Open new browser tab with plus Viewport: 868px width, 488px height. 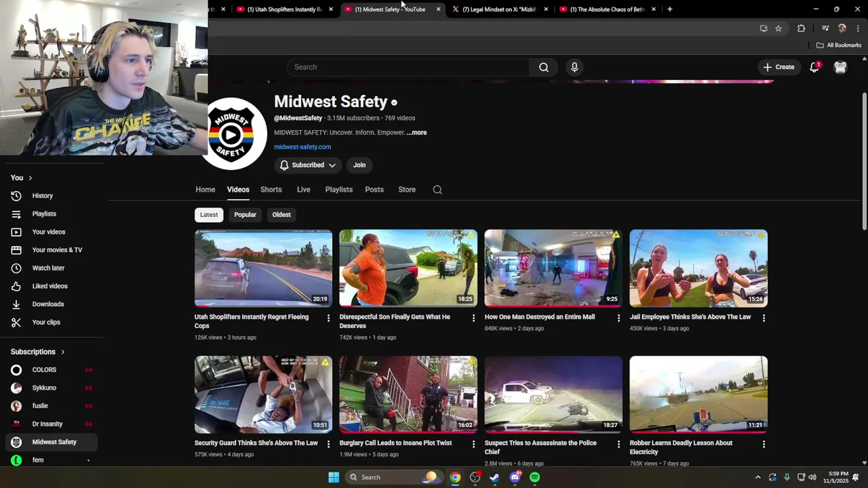point(670,9)
